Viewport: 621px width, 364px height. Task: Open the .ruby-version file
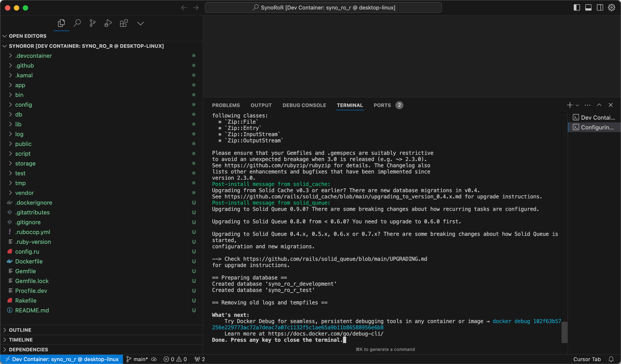coord(102,242)
